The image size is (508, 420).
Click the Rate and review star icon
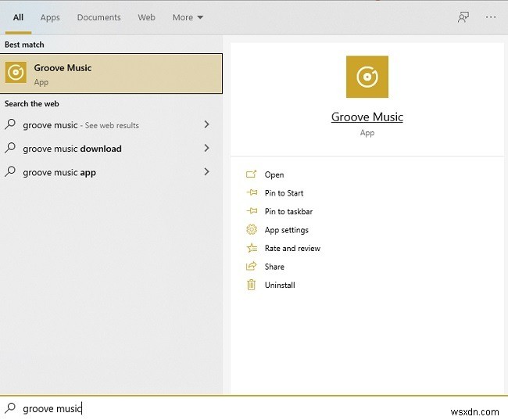[x=252, y=248]
